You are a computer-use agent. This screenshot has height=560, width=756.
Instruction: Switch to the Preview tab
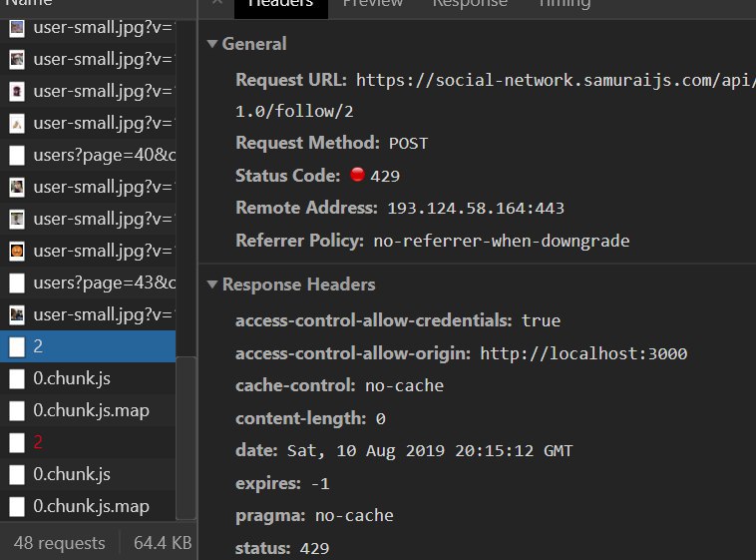[373, 3]
